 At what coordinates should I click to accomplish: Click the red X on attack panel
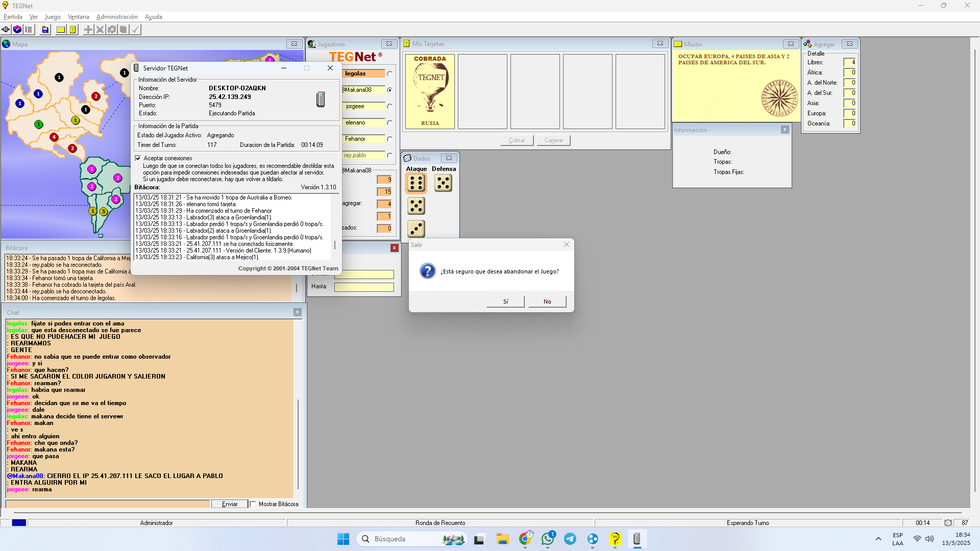[x=395, y=248]
